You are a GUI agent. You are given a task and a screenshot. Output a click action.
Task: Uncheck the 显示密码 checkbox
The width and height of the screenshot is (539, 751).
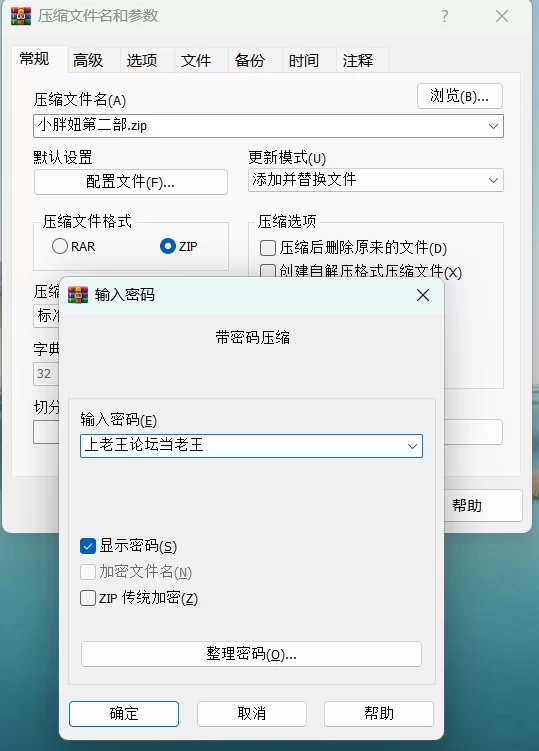point(88,546)
